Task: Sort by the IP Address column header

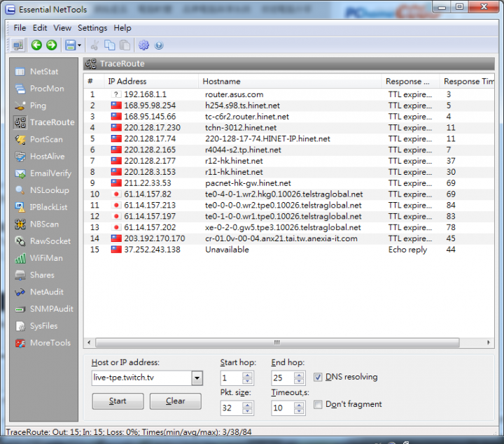Action: pos(151,81)
